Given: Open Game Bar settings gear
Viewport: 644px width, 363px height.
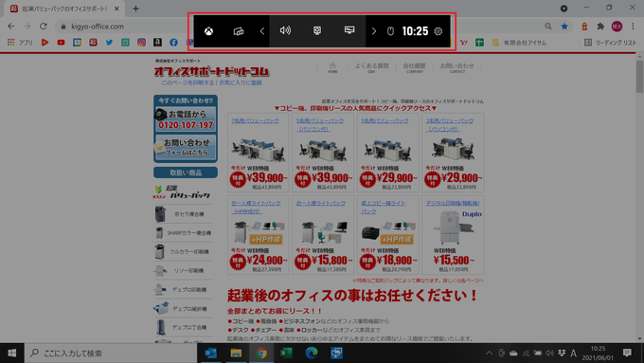Looking at the screenshot, I should 438,31.
